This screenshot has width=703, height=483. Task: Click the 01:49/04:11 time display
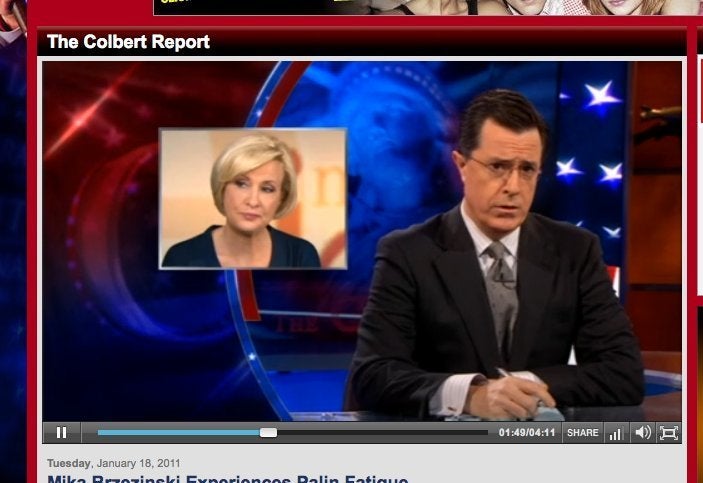[x=527, y=433]
